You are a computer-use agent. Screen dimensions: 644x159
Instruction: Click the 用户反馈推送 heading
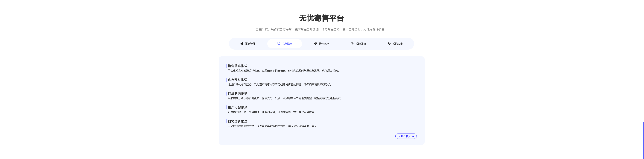(238, 107)
